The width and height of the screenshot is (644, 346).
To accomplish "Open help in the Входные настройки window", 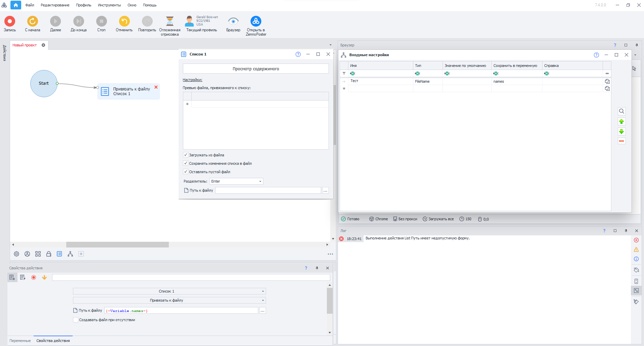I will pyautogui.click(x=596, y=55).
